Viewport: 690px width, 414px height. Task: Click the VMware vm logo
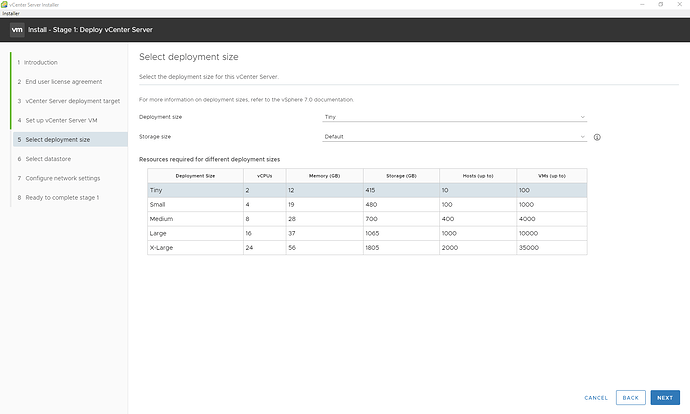17,29
